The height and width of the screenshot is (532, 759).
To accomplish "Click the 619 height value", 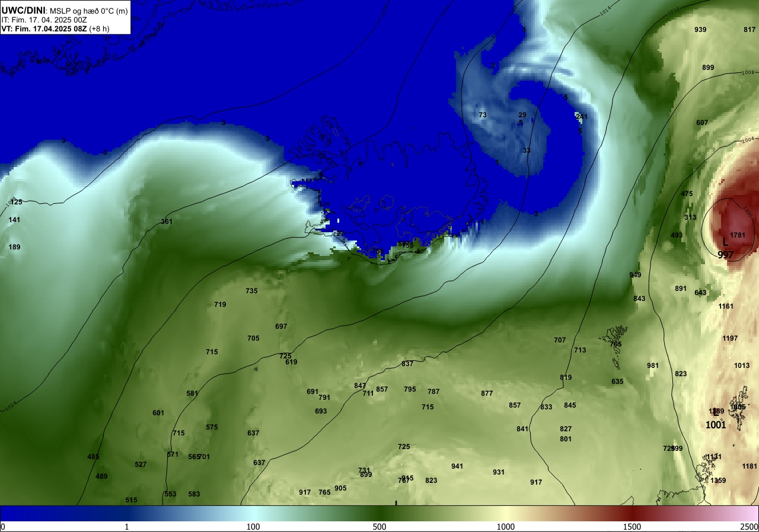I will point(291,362).
